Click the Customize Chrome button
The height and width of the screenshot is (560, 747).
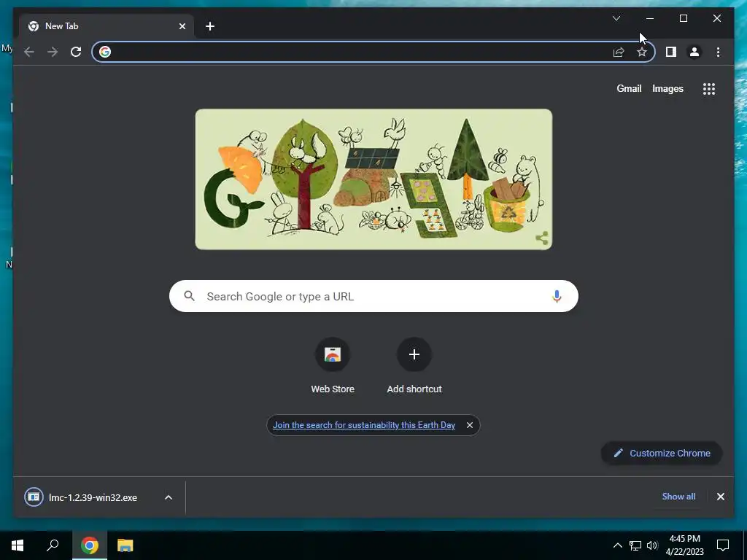[662, 454]
